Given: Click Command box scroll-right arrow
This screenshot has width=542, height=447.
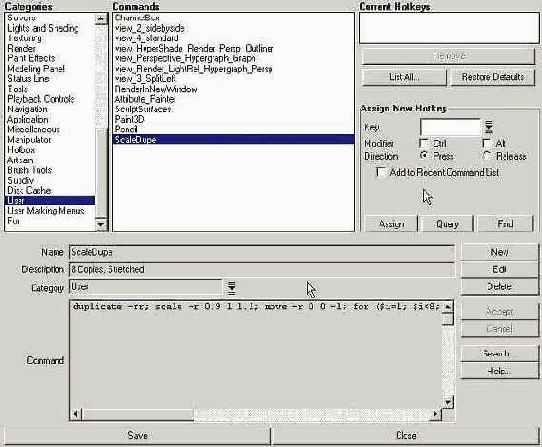Looking at the screenshot, I should [436, 414].
